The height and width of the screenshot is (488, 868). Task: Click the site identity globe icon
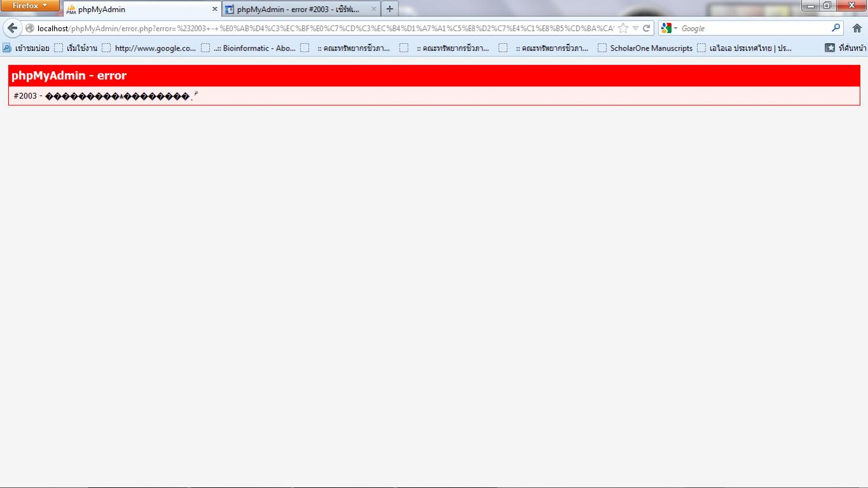pyautogui.click(x=29, y=28)
